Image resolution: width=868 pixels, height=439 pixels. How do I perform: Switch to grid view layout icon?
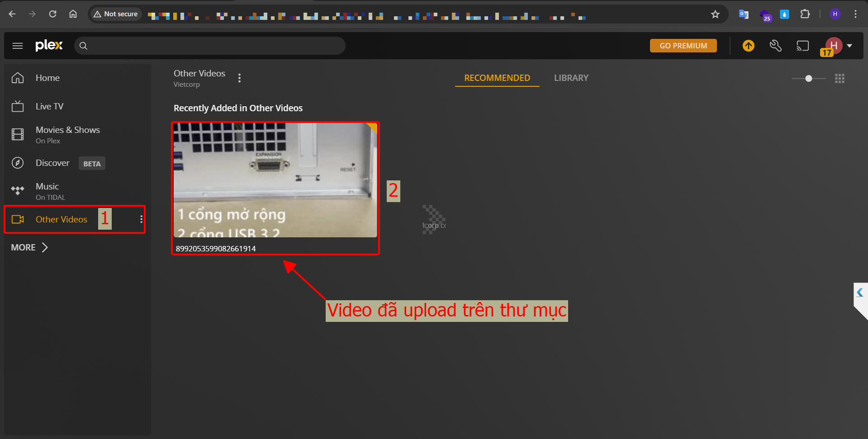pos(840,79)
